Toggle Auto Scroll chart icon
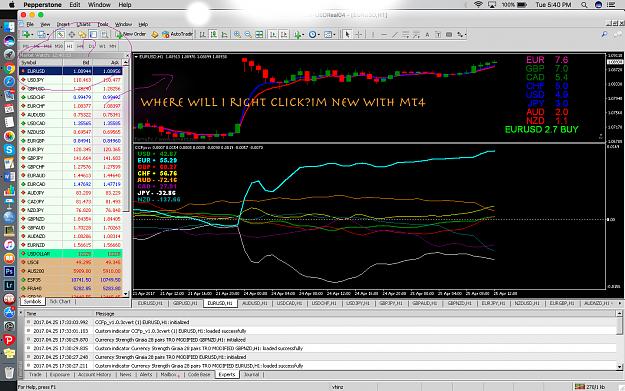The image size is (625, 391). [x=273, y=35]
